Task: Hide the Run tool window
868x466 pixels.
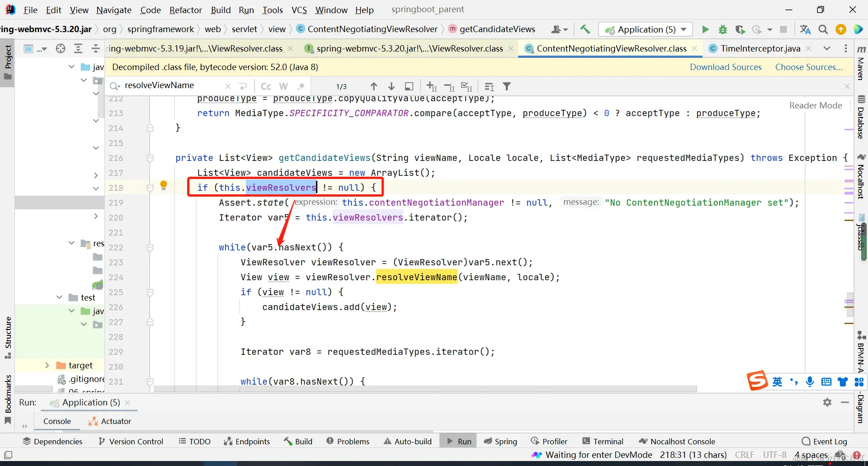Action: pos(845,402)
